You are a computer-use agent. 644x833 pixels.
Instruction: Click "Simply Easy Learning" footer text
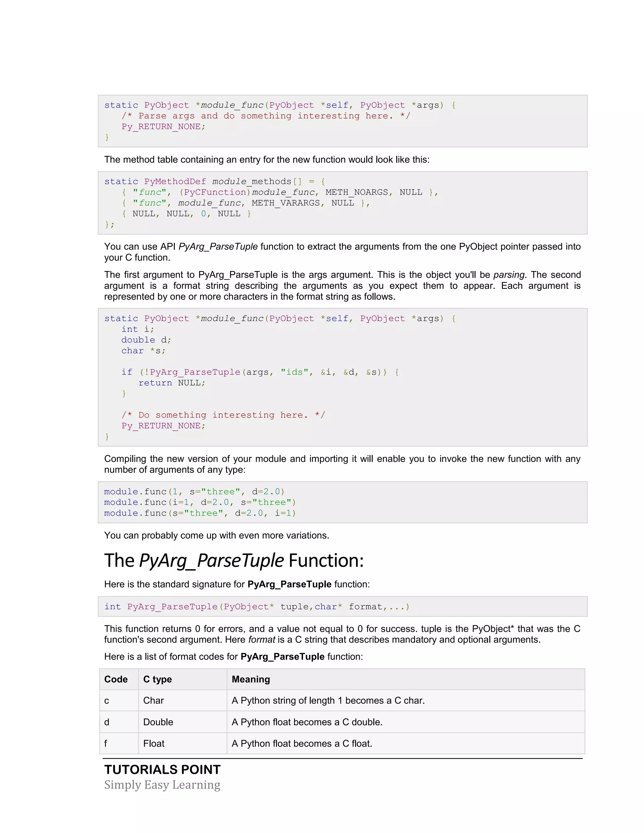pyautogui.click(x=162, y=785)
